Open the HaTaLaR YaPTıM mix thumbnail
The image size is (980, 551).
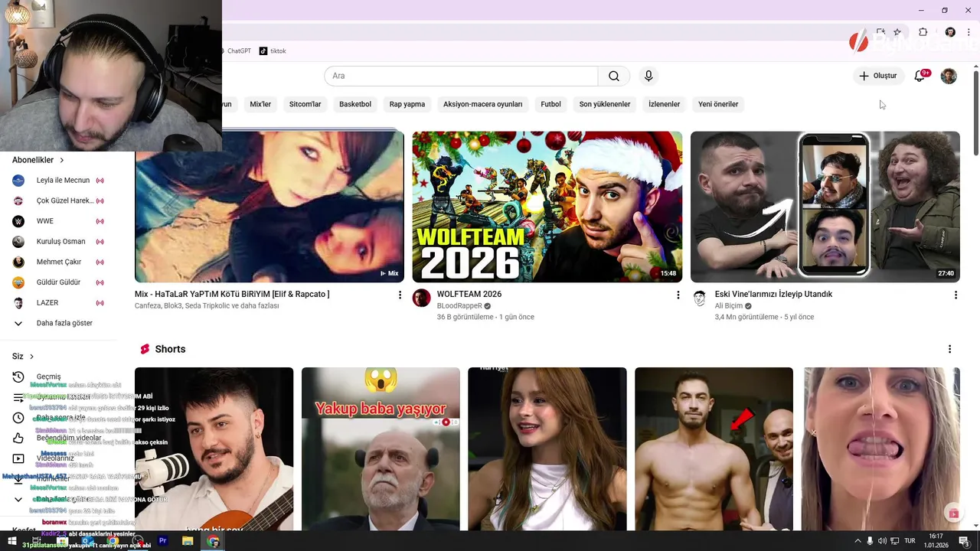269,207
